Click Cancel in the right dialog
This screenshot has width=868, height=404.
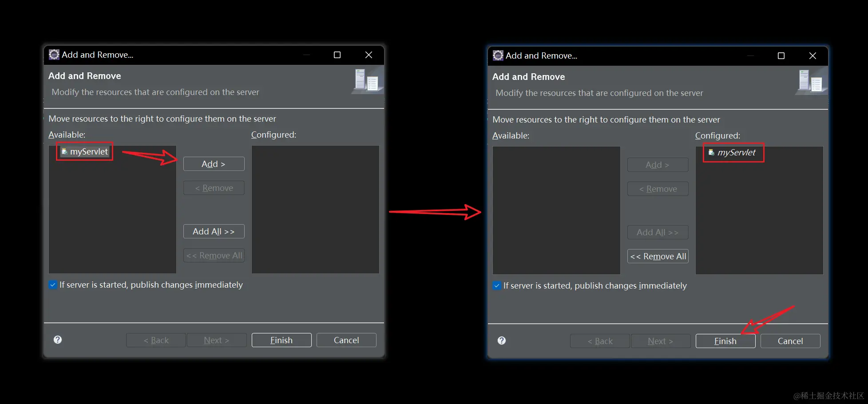pos(790,341)
